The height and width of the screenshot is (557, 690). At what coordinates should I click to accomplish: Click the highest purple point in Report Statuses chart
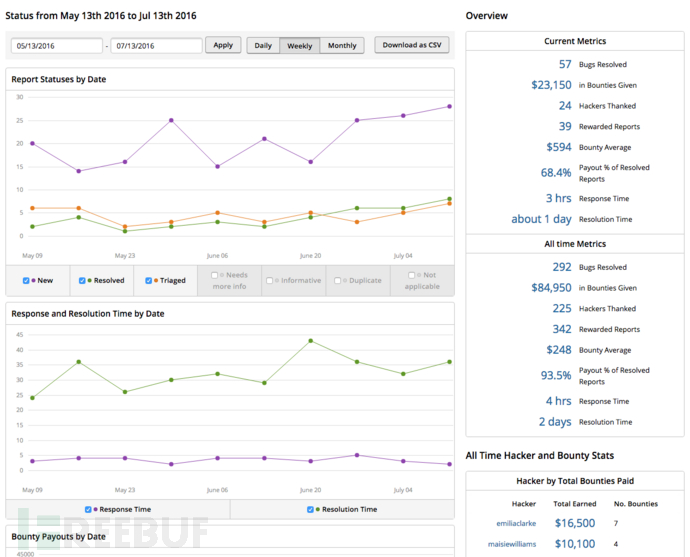[449, 106]
